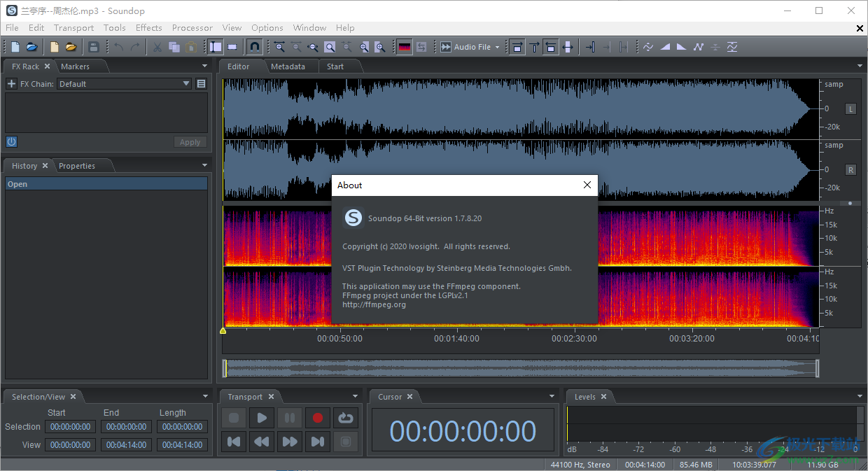The image size is (868, 471).
Task: Toggle the left channel L button
Action: [x=850, y=109]
